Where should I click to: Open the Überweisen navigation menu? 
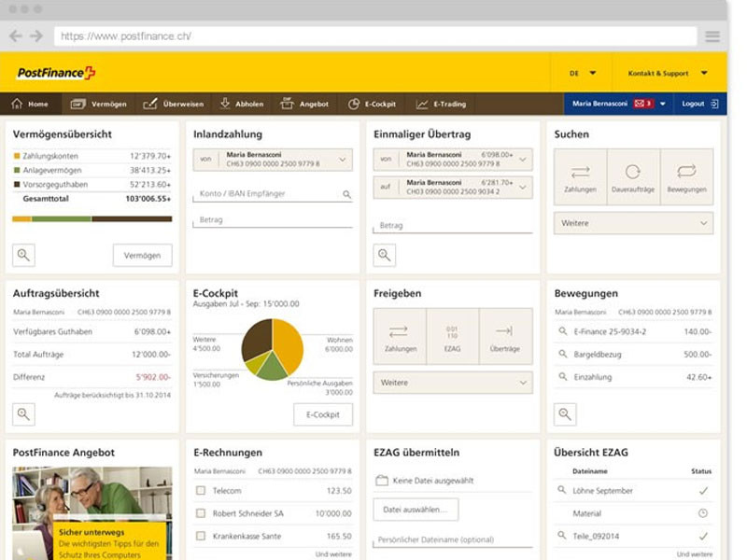(174, 104)
